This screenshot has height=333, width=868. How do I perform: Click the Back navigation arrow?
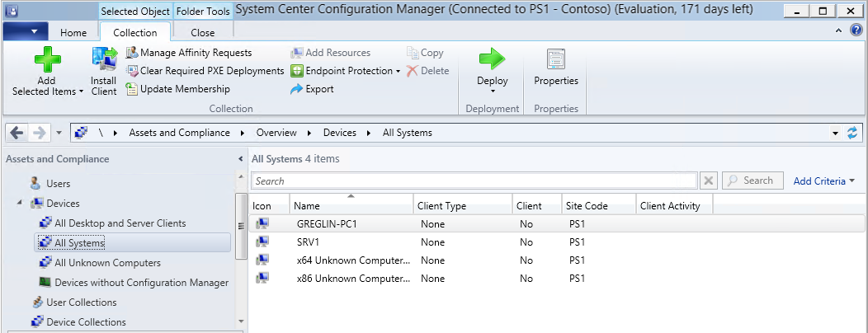(x=17, y=133)
